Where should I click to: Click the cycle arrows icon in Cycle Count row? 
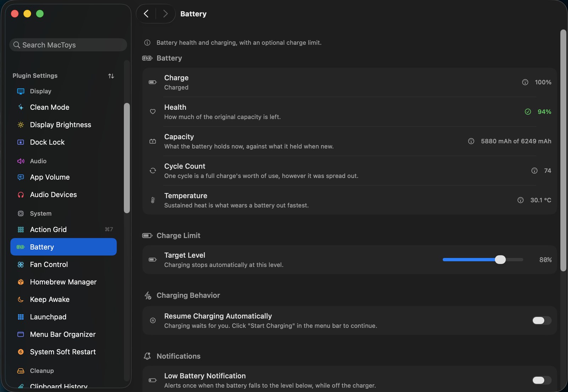point(153,170)
